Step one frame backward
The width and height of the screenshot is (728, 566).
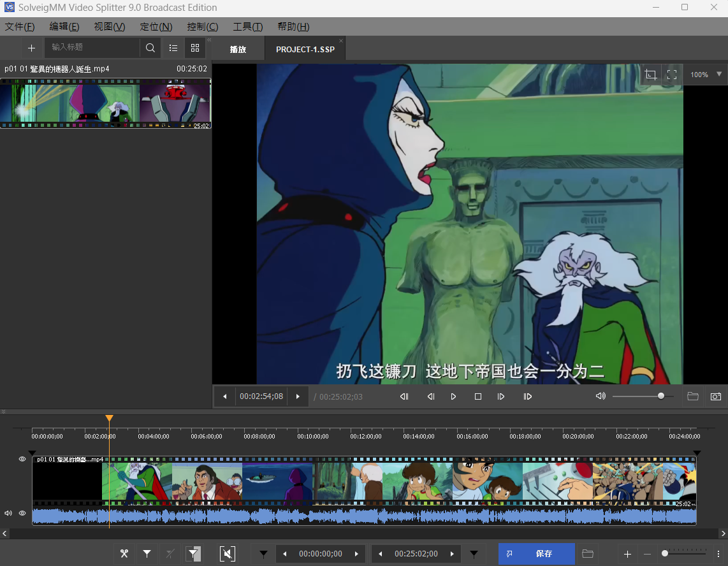pos(431,396)
